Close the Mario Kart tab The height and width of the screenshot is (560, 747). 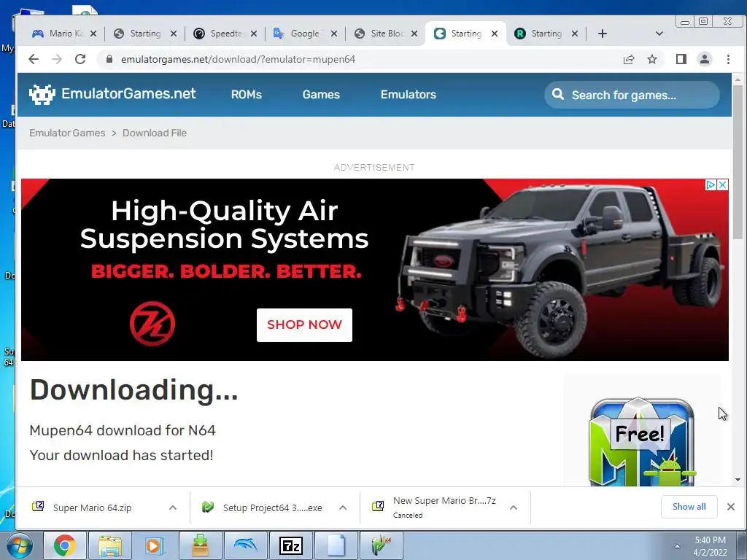click(x=93, y=34)
